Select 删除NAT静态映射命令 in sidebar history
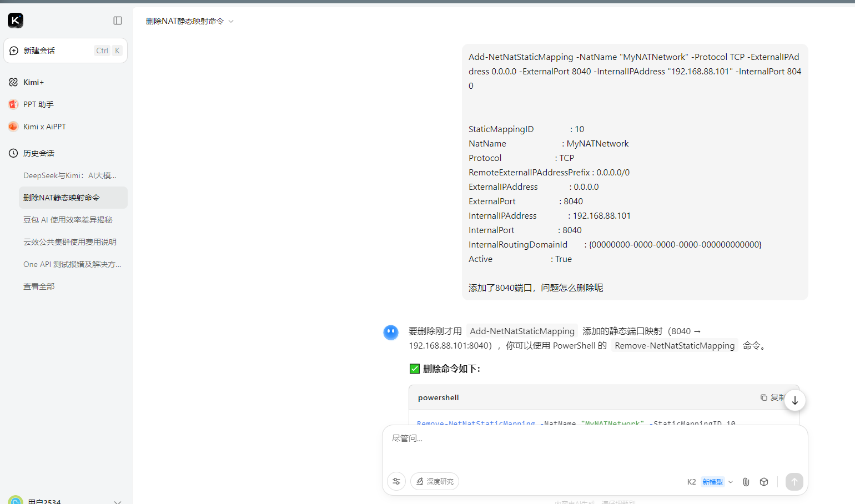The image size is (855, 504). 73,198
